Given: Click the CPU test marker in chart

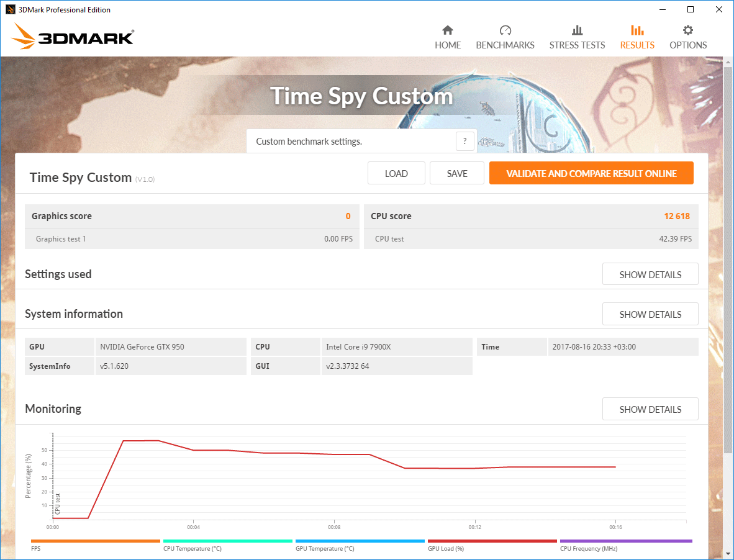Looking at the screenshot, I should pyautogui.click(x=58, y=504).
